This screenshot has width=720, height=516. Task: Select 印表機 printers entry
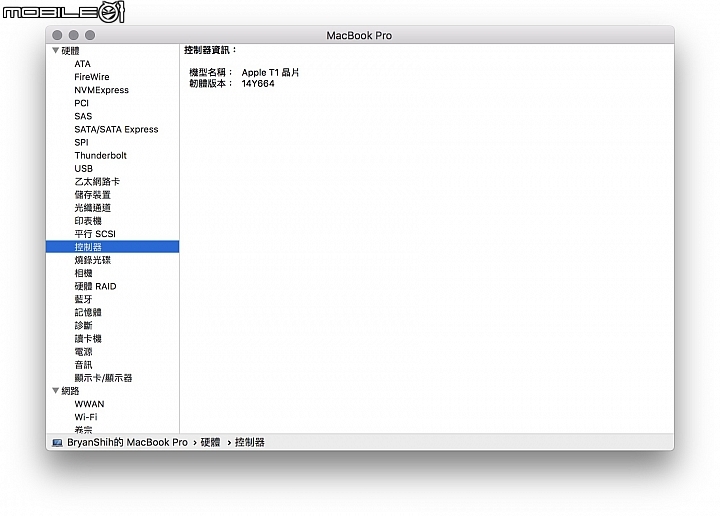(x=88, y=221)
